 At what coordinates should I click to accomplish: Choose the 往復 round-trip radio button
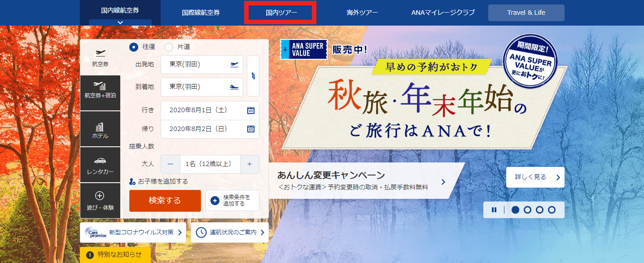tap(134, 47)
